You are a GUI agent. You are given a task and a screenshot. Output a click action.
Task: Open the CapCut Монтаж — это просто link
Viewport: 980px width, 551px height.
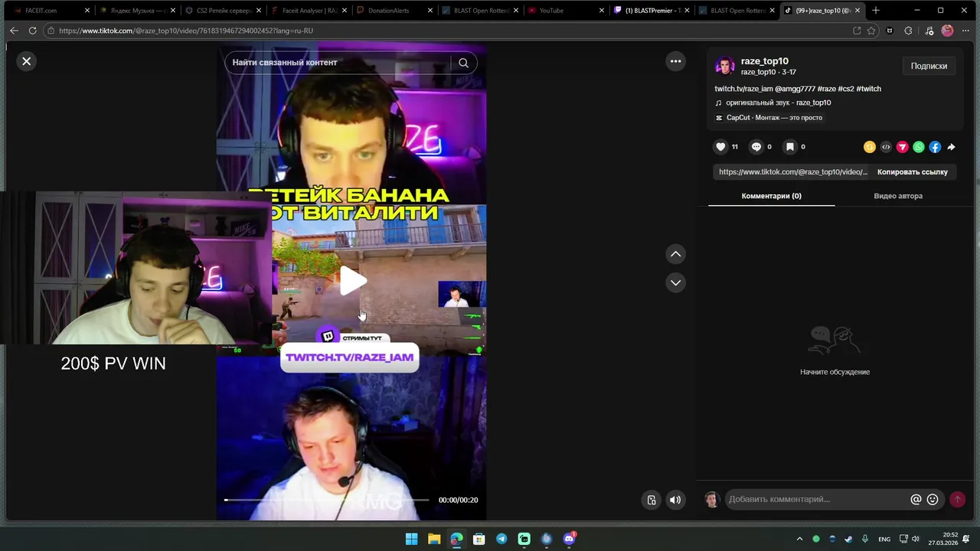click(x=769, y=118)
